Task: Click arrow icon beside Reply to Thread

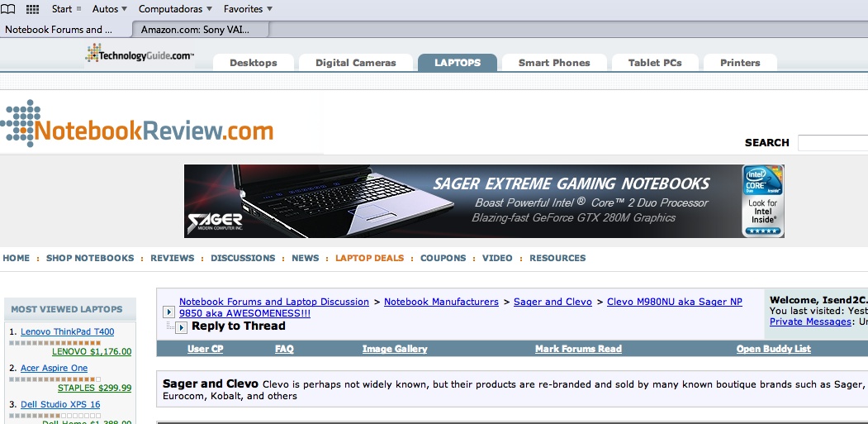Action: pos(181,327)
